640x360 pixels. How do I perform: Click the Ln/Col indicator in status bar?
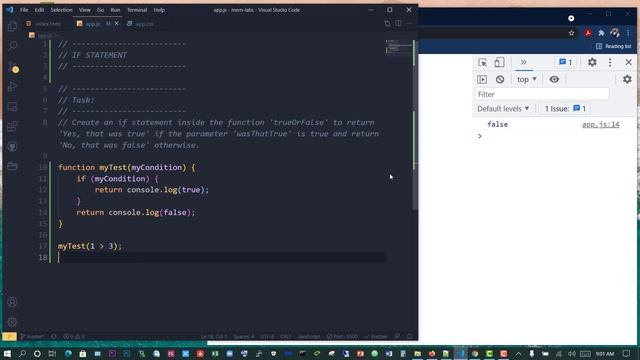[213, 337]
